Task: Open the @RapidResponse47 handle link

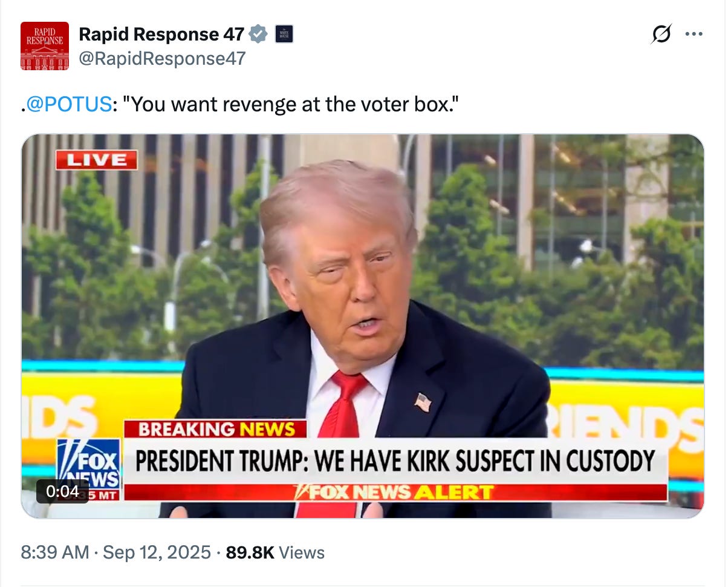Action: tap(162, 58)
